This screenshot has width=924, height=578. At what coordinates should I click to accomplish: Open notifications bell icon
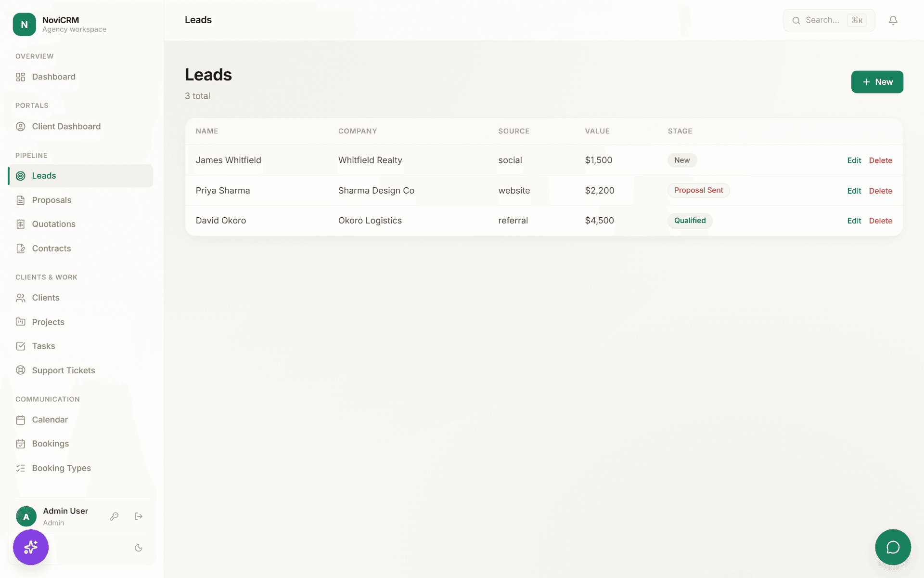[893, 20]
